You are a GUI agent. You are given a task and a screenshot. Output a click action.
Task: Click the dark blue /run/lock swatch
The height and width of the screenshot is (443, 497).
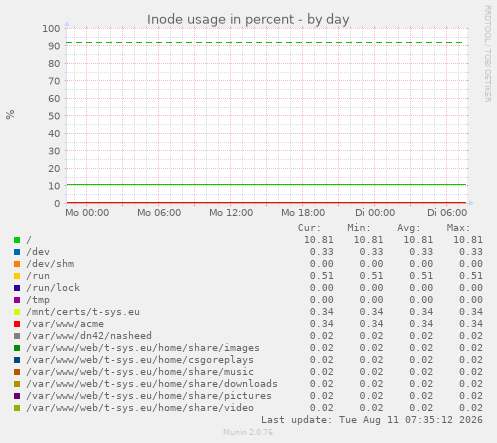[17, 288]
